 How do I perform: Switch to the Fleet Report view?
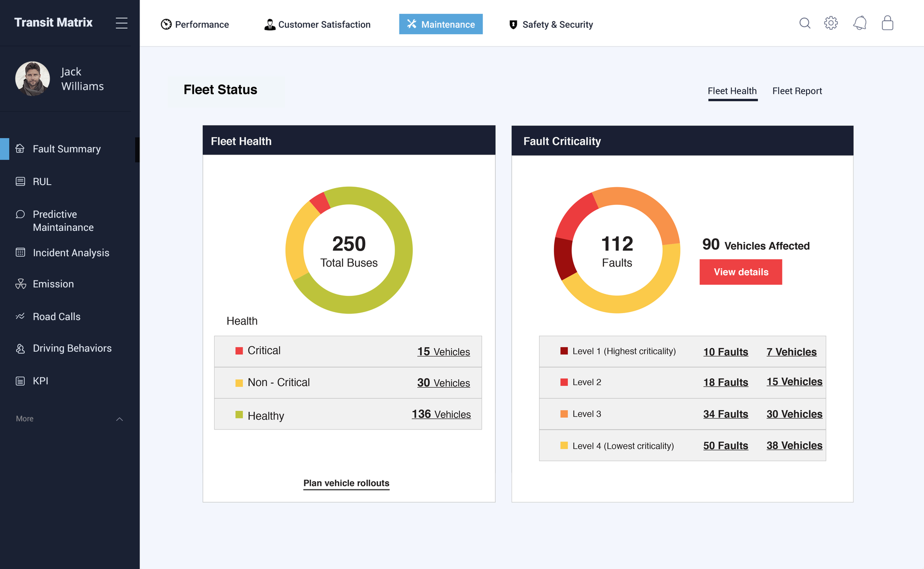[797, 90]
